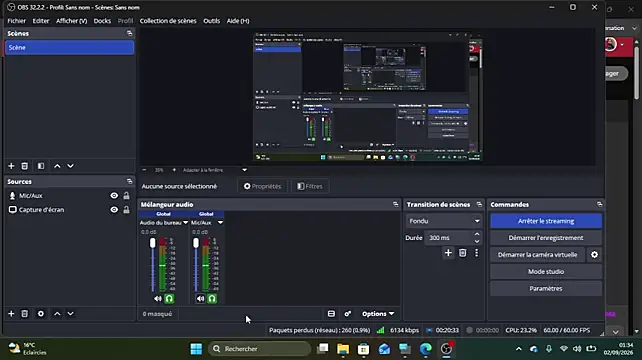Open virtual camera settings gear icon
Viewport: 642px width, 360px height.
595,255
